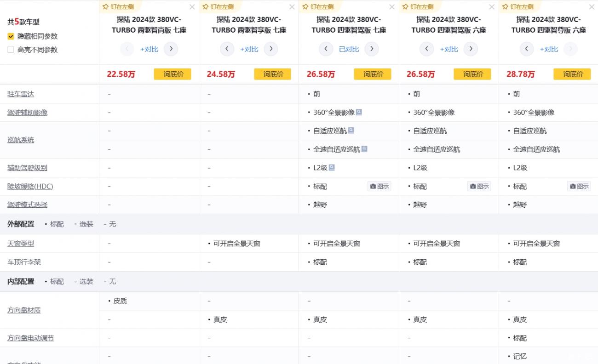This screenshot has width=598, height=364.
Task: Show the HDC 图示 for 四驱智驾版 六座
Action: point(479,186)
